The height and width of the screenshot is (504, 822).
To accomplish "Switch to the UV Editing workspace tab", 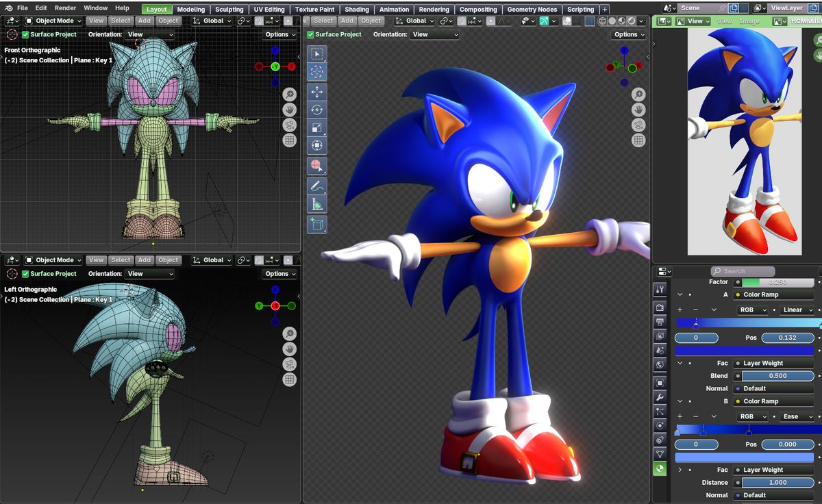I will (x=269, y=10).
